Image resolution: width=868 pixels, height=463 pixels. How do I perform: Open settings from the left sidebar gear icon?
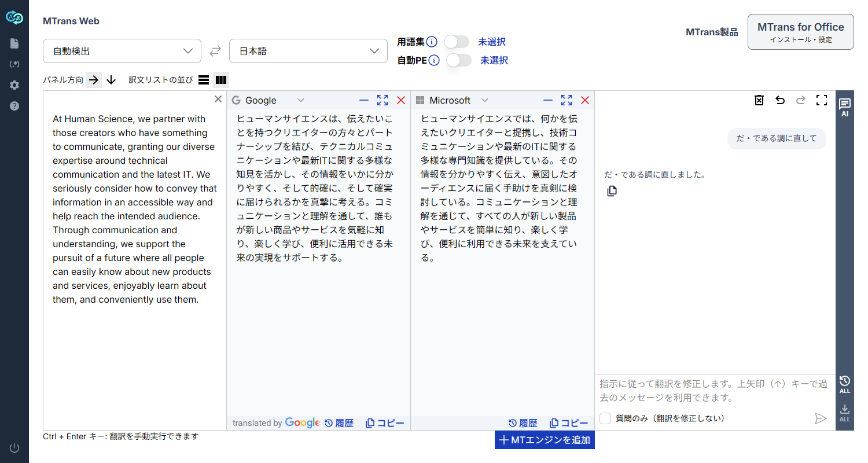(14, 84)
